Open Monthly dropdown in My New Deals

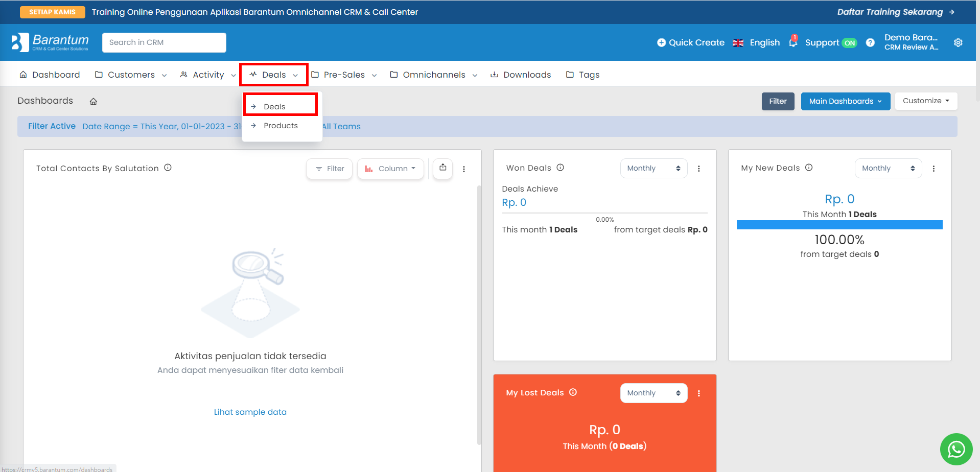tap(888, 168)
